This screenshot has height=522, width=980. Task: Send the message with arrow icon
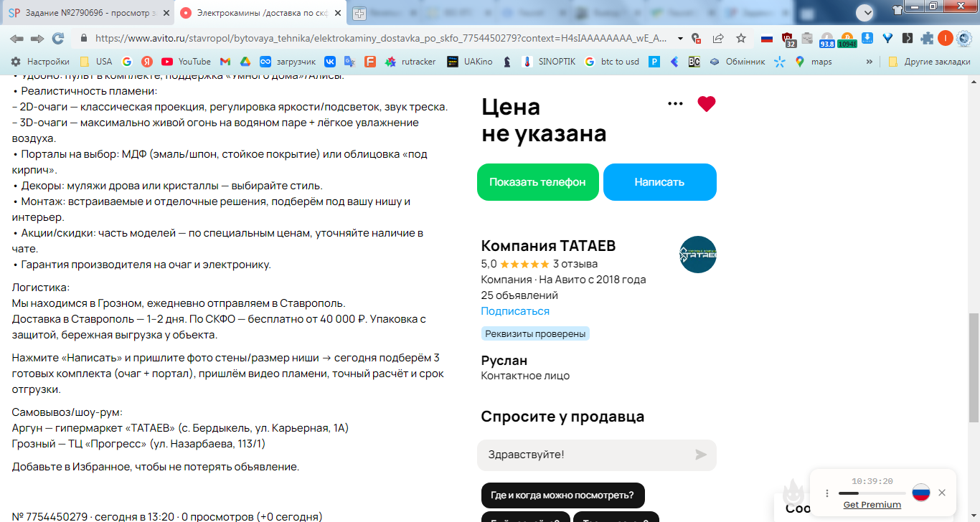coord(701,455)
